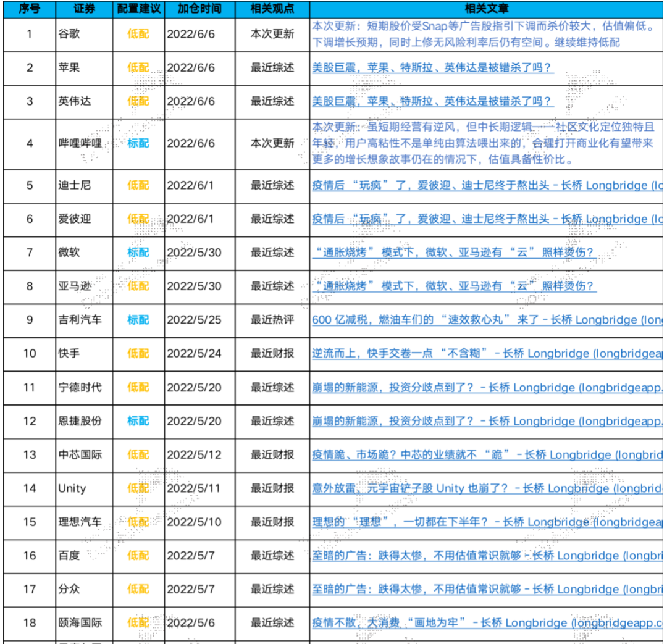Image resolution: width=667 pixels, height=644 pixels.
Task: Click 本次更新 cell in 哔哩哔哩 row
Action: pyautogui.click(x=272, y=144)
